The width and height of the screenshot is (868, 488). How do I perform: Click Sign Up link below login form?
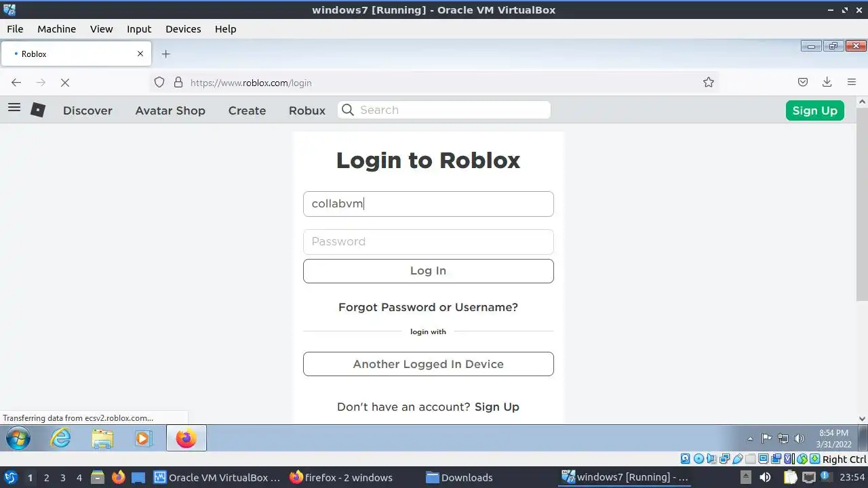(497, 407)
